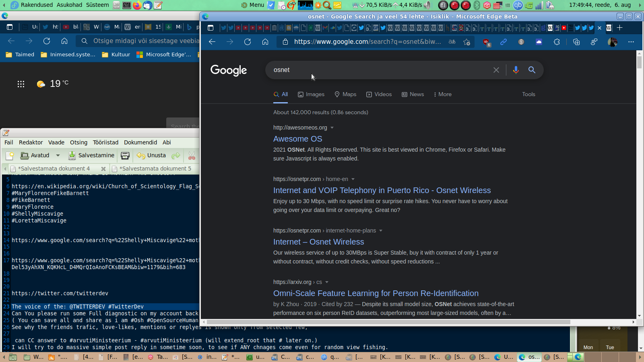Clear the Google search box text
644x362 pixels.
(x=496, y=70)
